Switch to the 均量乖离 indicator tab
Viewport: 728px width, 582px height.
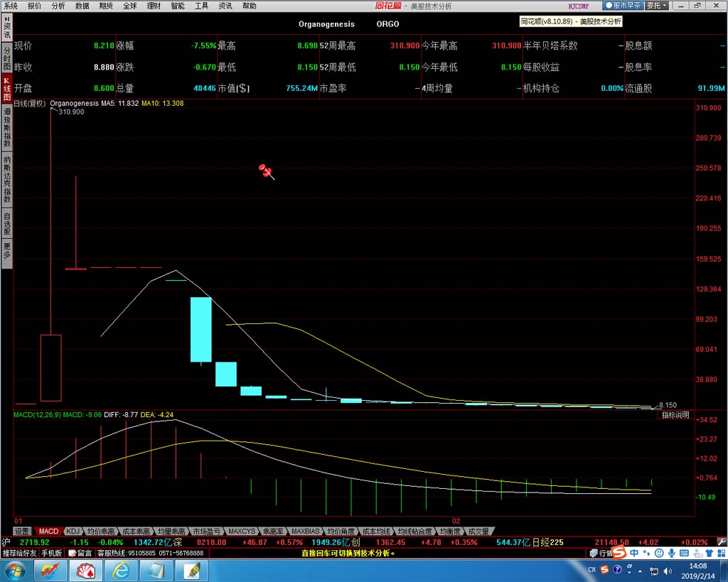coord(171,531)
